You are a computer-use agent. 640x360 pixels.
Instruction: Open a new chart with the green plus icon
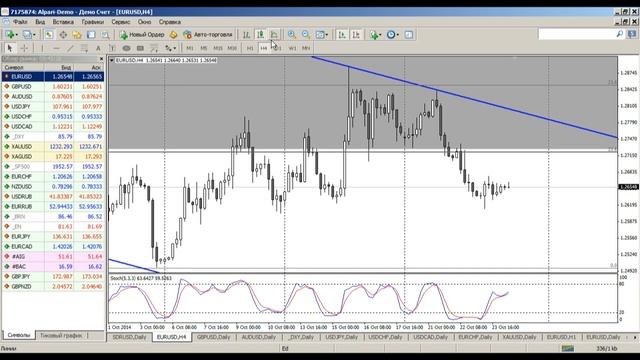click(x=10, y=35)
